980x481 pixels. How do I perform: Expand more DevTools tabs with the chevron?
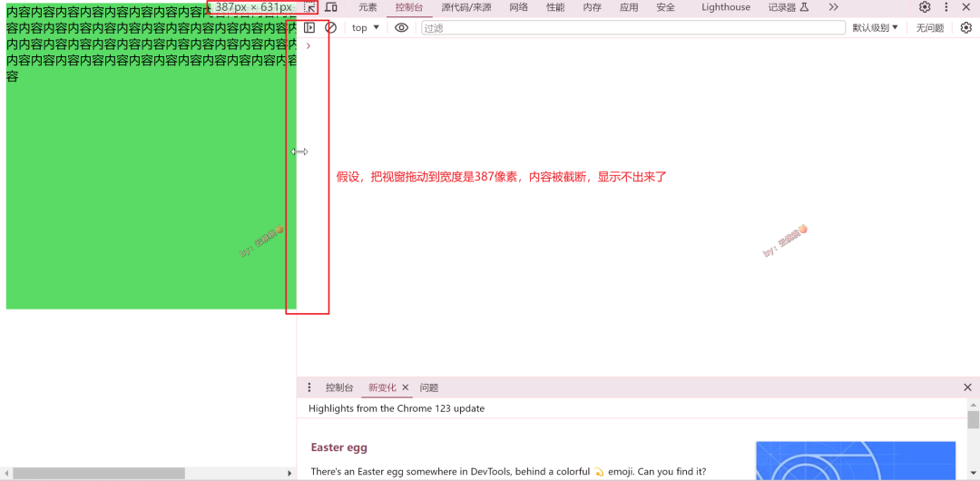[x=833, y=7]
